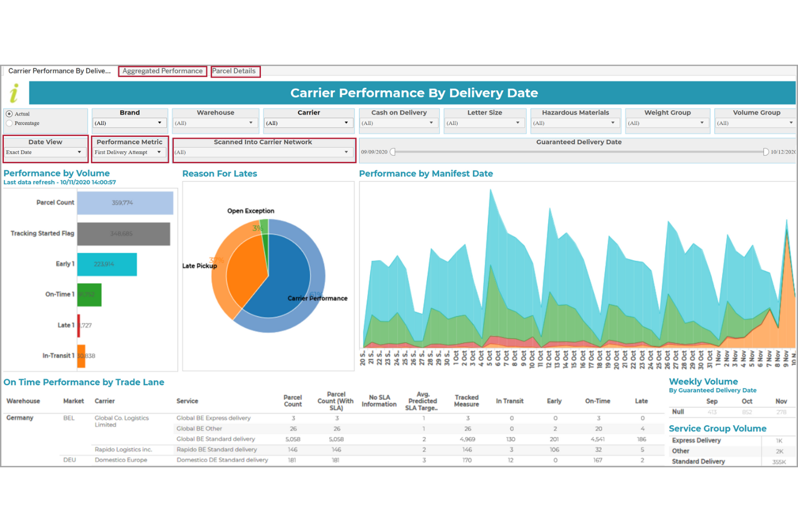Click the Global BE Express delivery service
This screenshot has height=532, width=798.
(x=214, y=418)
